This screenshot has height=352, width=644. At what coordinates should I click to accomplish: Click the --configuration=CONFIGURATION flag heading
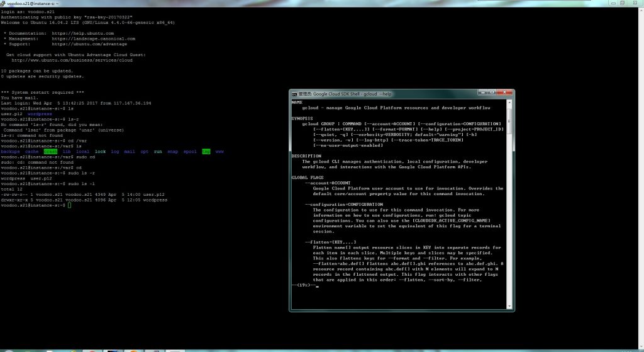pyautogui.click(x=343, y=204)
